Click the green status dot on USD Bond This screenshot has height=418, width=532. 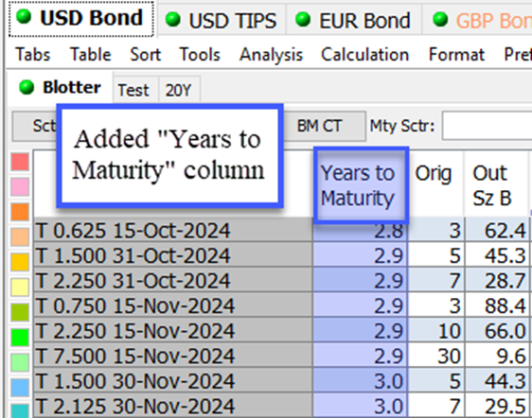[x=24, y=17]
